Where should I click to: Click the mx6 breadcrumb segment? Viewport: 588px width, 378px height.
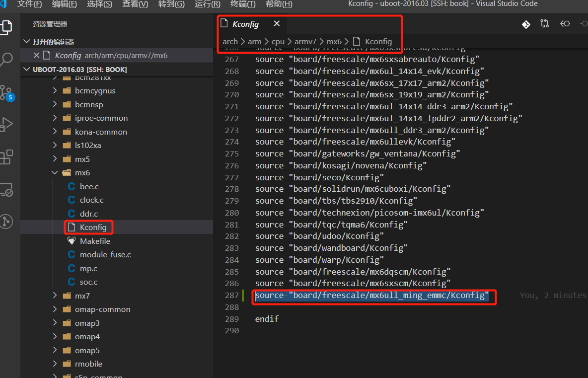click(x=334, y=42)
